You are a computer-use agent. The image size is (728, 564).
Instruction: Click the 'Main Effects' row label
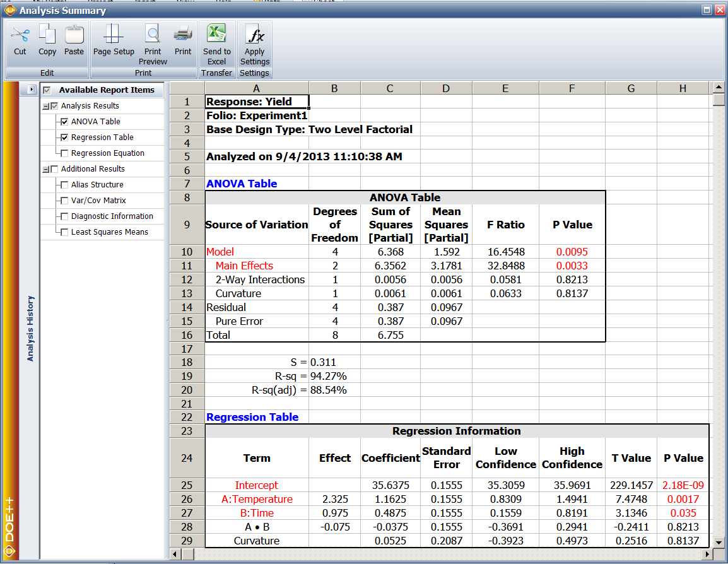pyautogui.click(x=244, y=266)
